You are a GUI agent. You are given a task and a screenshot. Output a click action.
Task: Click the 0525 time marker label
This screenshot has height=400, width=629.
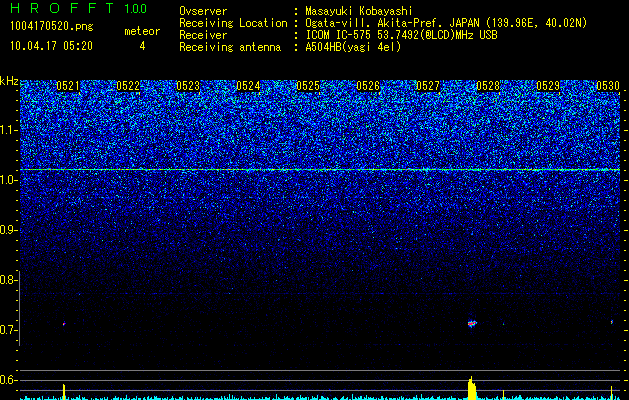(308, 86)
